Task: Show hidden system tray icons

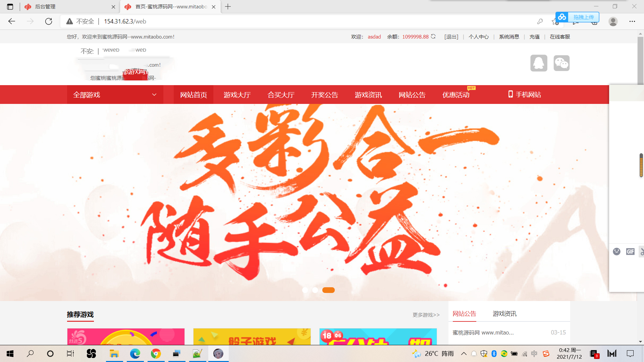Action: pyautogui.click(x=464, y=354)
